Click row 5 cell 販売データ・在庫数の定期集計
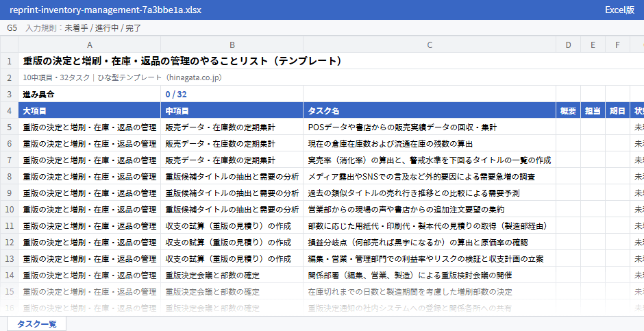 coord(232,127)
